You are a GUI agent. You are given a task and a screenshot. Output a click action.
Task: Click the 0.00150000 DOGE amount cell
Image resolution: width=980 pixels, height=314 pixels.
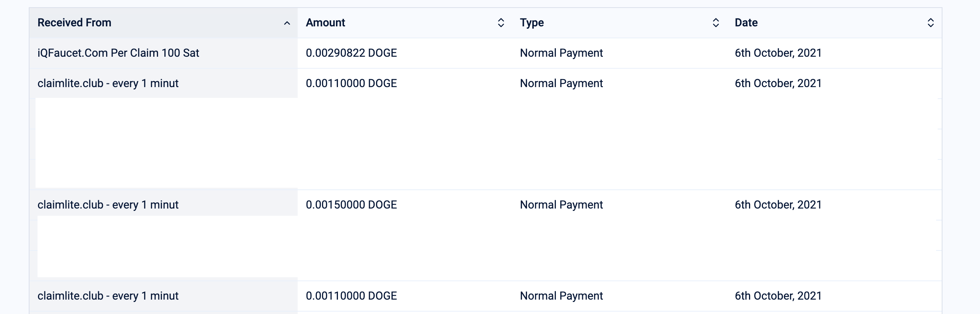[351, 205]
